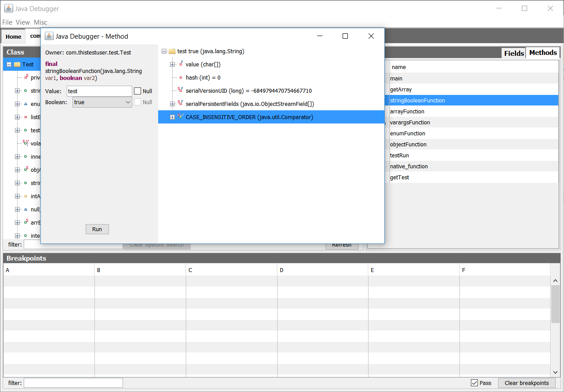Screen dimensions: 564x392
Task: Select the 'objectFunction' method row
Action: (x=474, y=144)
